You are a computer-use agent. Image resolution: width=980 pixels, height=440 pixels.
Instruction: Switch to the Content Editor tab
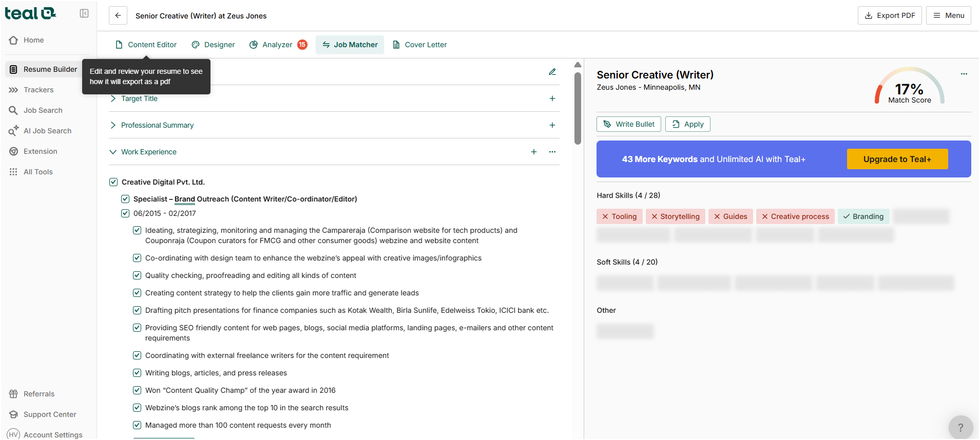pyautogui.click(x=146, y=45)
